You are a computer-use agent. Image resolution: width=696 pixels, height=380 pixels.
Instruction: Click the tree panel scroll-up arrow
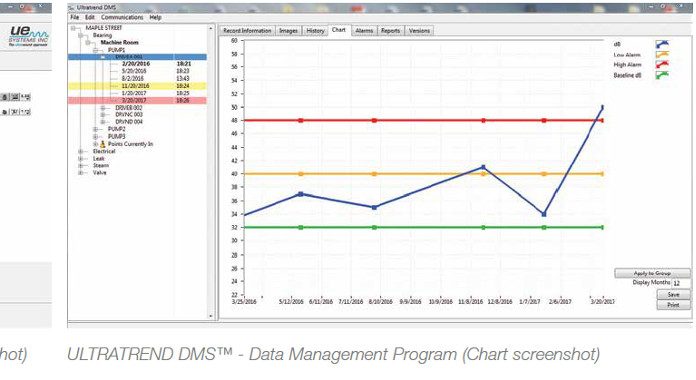[x=211, y=28]
